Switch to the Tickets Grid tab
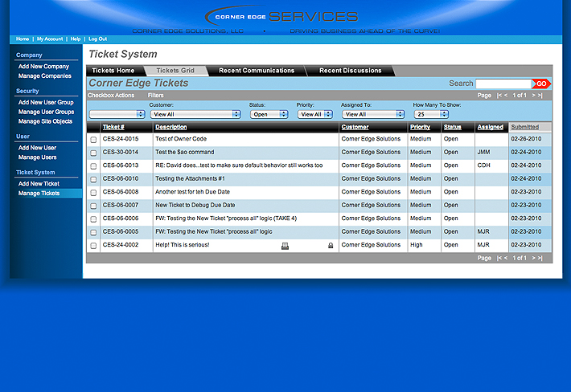Screen dimensions: 571x392 point(175,71)
